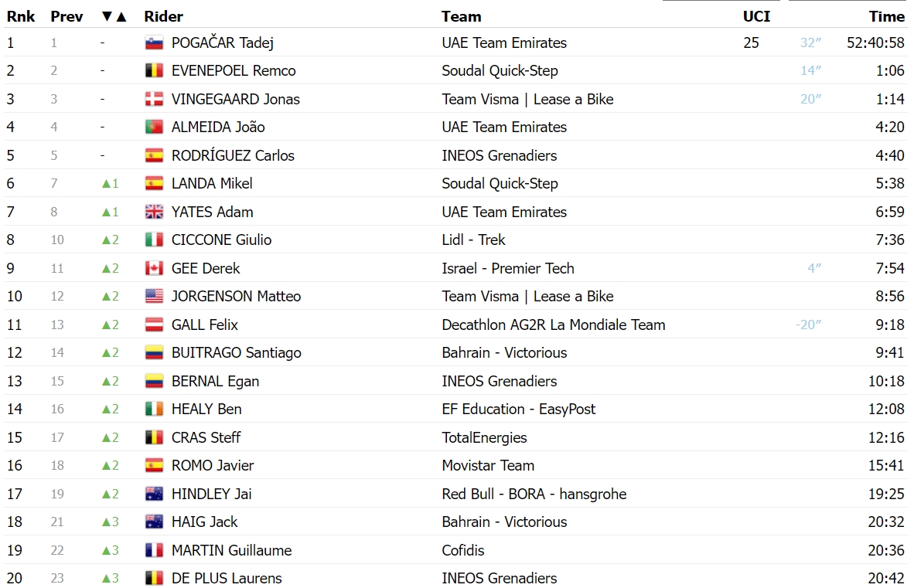This screenshot has width=914, height=588.
Task: Click the Danish flag beside Vingegaard Jonas
Action: [154, 99]
